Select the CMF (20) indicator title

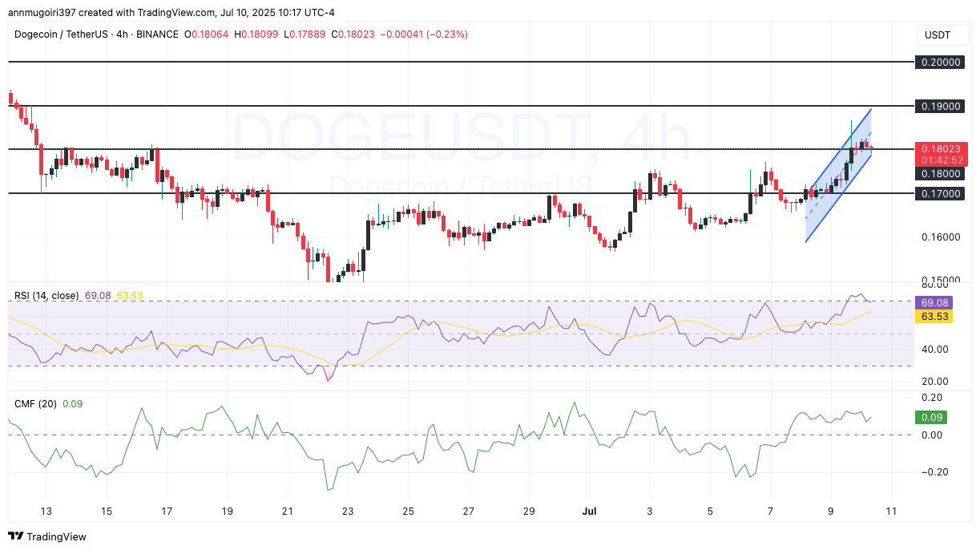point(35,404)
